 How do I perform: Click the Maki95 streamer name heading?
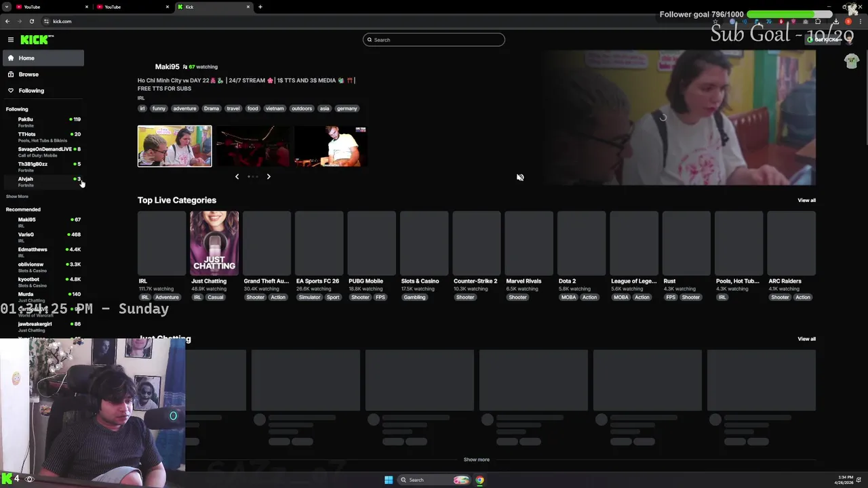167,66
